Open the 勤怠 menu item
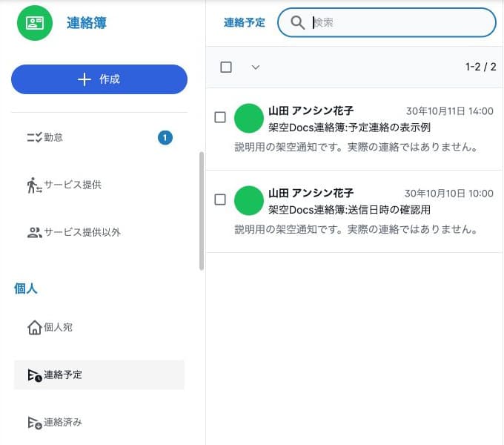The width and height of the screenshot is (504, 445). [x=99, y=137]
